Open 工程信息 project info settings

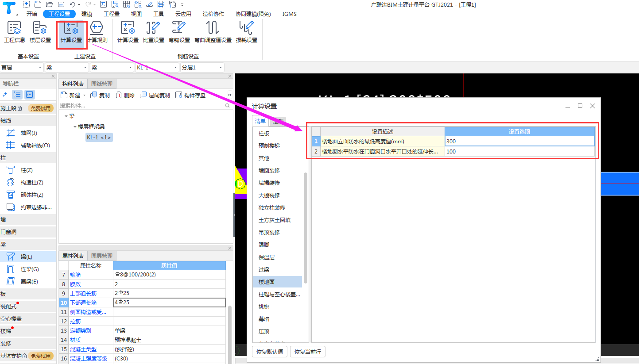pos(14,32)
